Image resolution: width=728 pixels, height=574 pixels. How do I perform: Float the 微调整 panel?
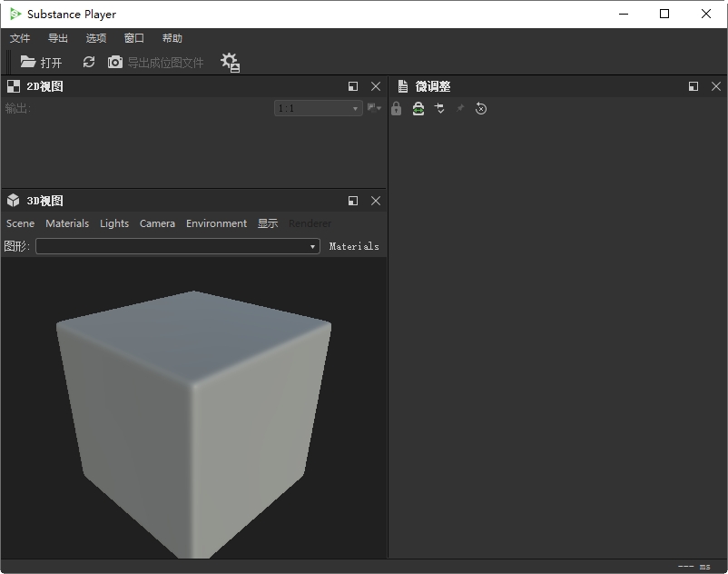click(x=694, y=86)
